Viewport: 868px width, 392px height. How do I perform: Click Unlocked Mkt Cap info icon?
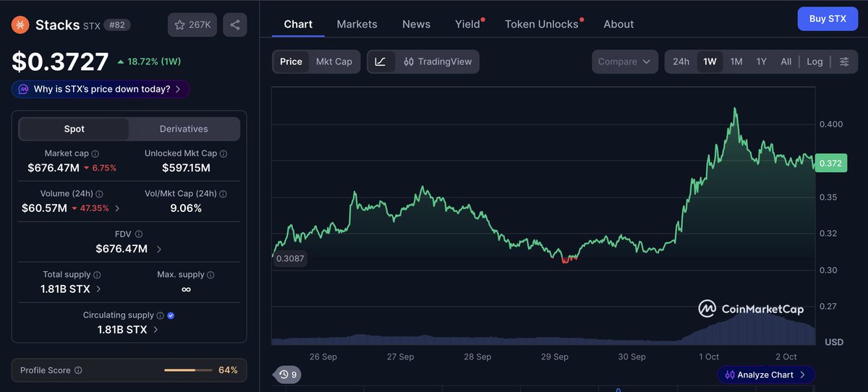(x=224, y=153)
